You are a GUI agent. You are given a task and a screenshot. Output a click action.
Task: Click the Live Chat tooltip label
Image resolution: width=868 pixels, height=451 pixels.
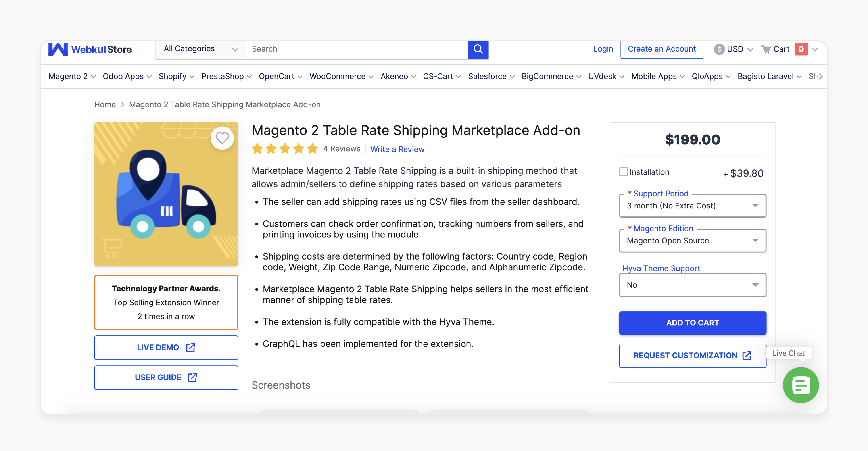click(788, 353)
